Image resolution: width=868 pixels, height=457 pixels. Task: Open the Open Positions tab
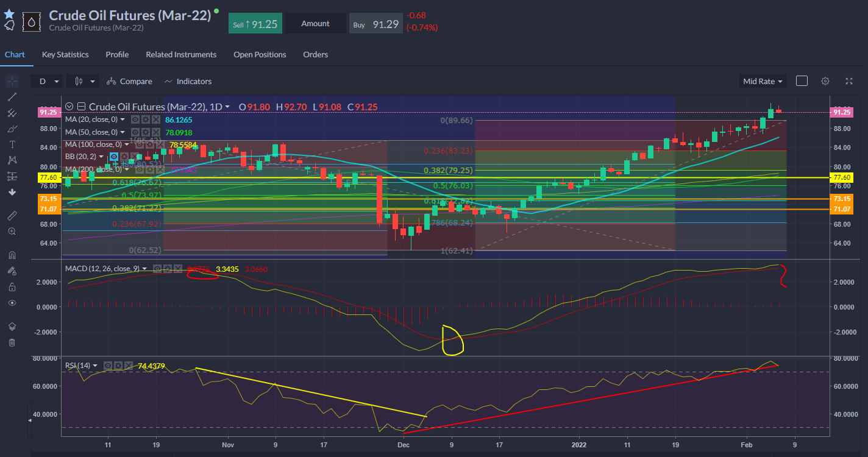(260, 54)
